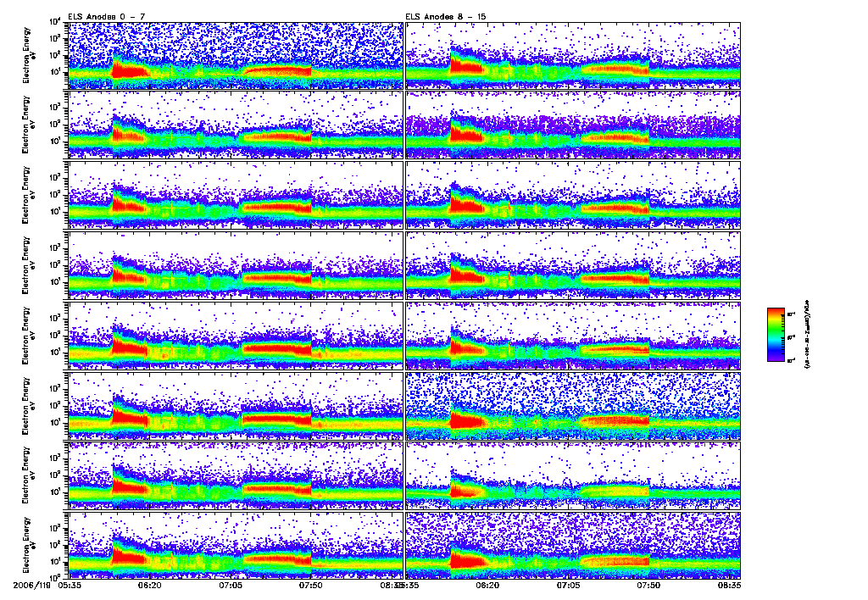Select the sixth spectrogram panel of Anodes 0 - 7

(235, 406)
